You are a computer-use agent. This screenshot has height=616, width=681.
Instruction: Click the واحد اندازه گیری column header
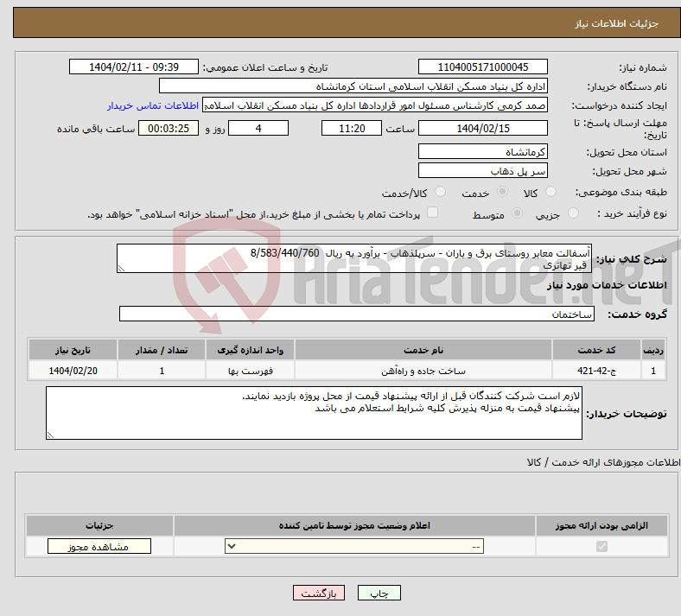[x=250, y=350]
